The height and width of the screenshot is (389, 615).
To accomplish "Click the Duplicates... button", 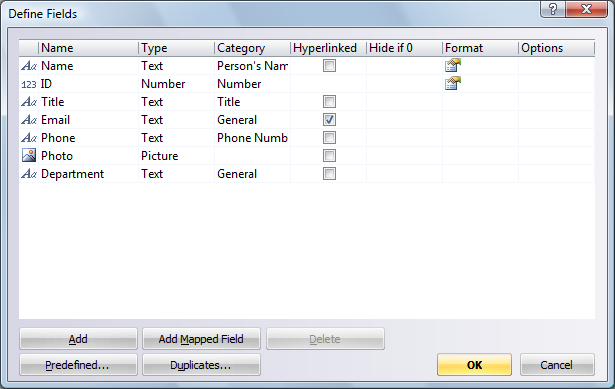I will click(201, 365).
